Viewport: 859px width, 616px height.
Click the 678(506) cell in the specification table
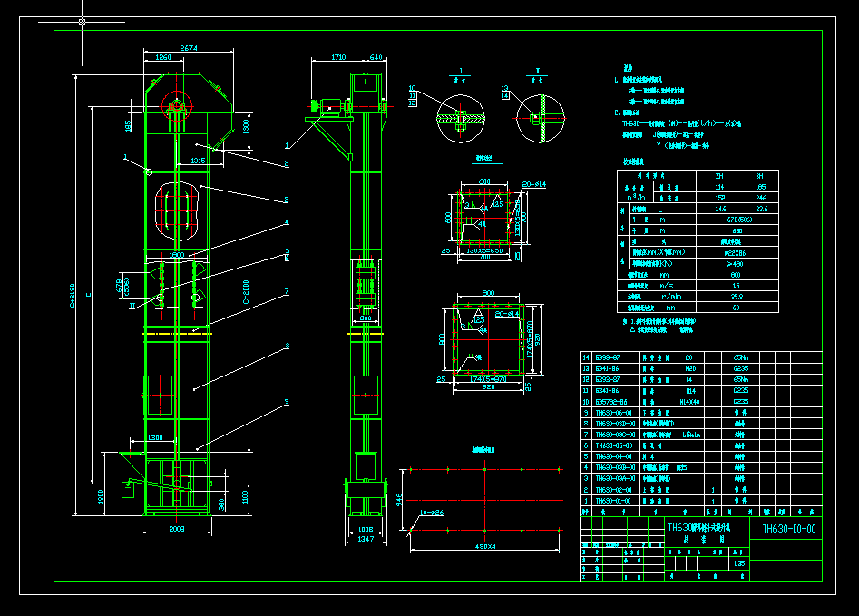tap(737, 220)
